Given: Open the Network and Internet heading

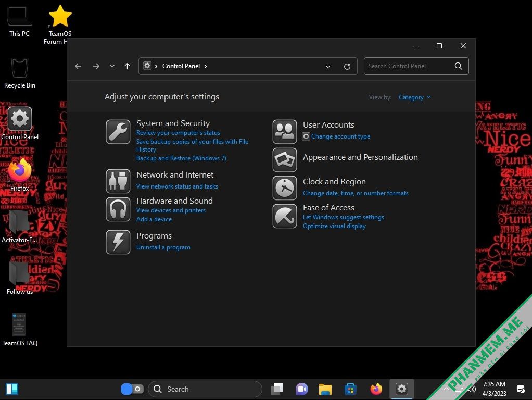Looking at the screenshot, I should [175, 175].
